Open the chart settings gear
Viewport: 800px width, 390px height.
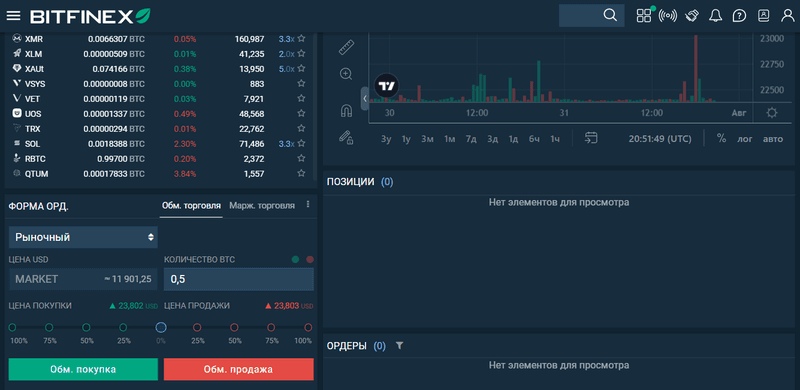click(772, 113)
